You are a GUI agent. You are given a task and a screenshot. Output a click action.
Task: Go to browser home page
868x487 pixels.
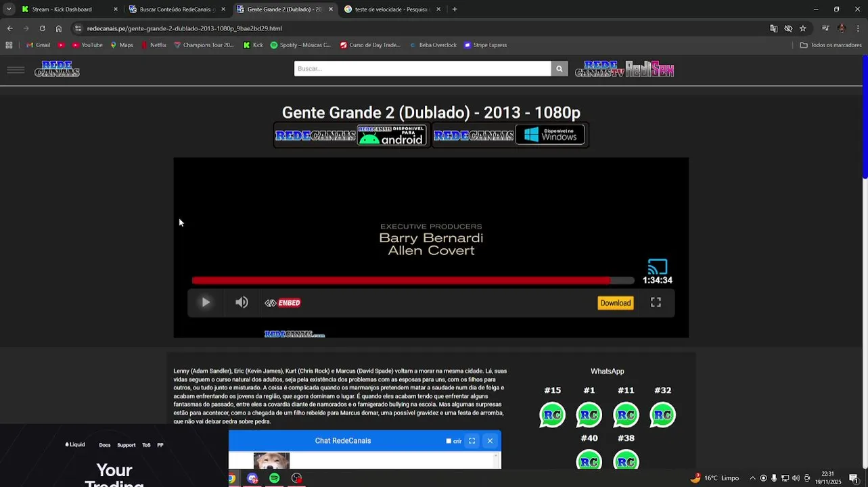tap(59, 28)
